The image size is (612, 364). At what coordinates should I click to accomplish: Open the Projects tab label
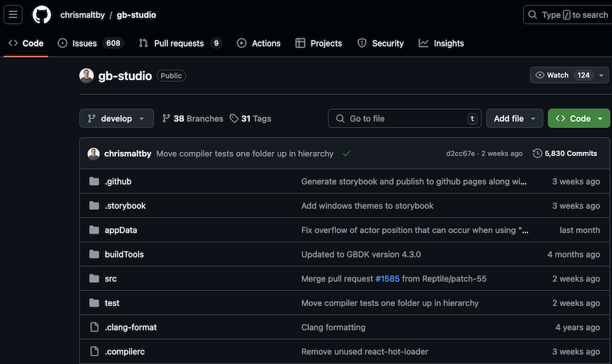(x=326, y=43)
